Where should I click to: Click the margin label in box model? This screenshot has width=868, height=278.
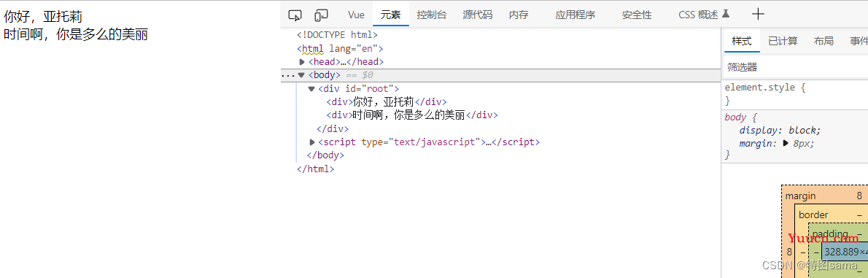pyautogui.click(x=800, y=196)
